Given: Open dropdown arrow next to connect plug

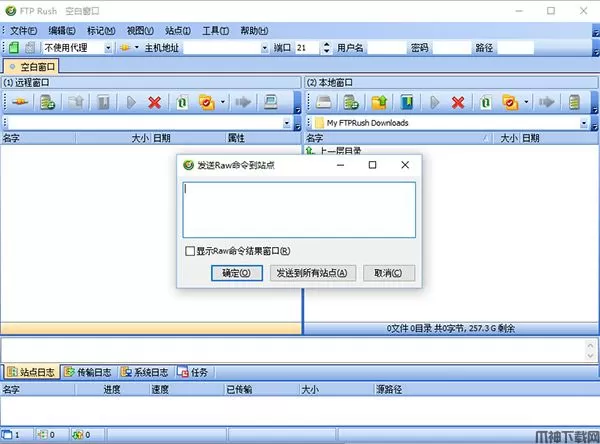Looking at the screenshot, I should (136, 48).
